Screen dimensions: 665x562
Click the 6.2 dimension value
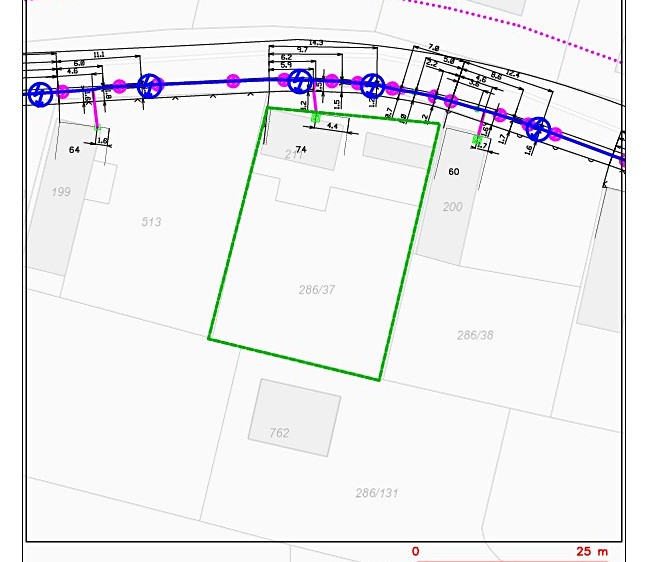point(286,57)
